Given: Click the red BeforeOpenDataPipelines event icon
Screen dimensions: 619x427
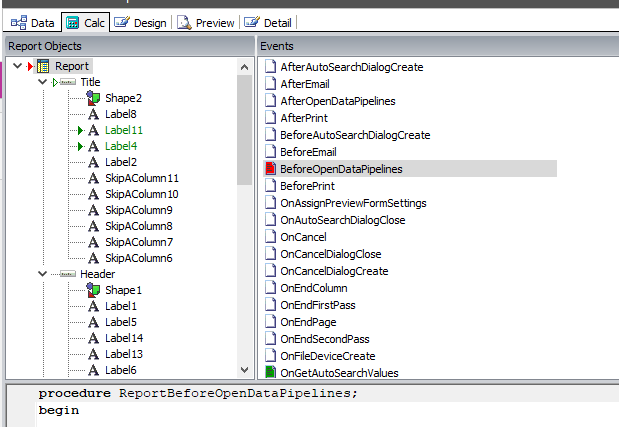Looking at the screenshot, I should point(270,169).
